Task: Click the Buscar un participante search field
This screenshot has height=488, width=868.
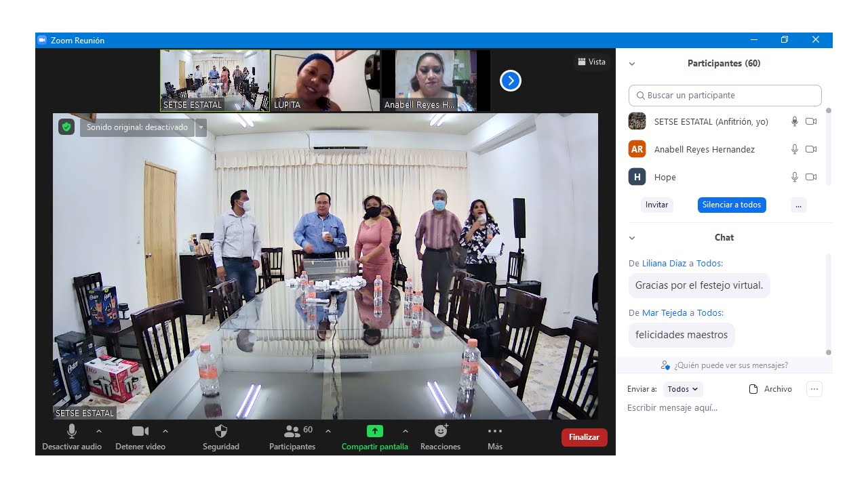Action: pos(725,96)
